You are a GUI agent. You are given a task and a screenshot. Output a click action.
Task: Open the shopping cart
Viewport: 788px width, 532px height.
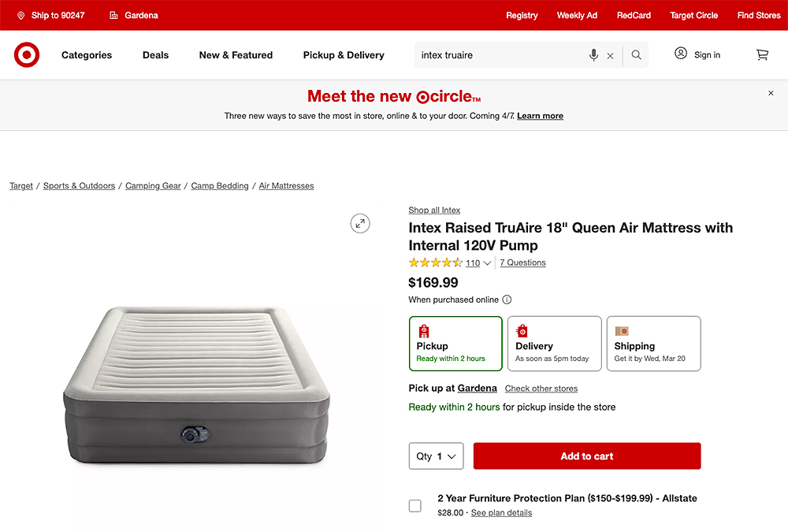761,54
